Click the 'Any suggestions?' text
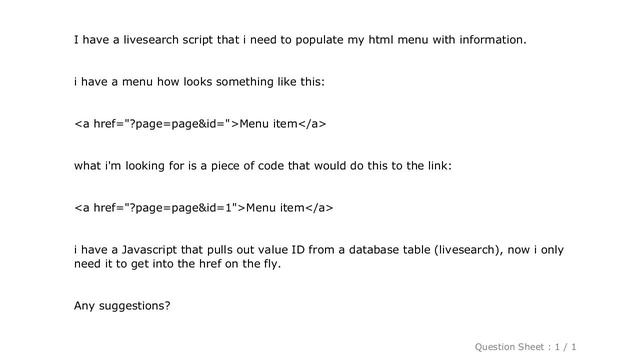The height and width of the screenshot is (360, 640). tap(122, 306)
